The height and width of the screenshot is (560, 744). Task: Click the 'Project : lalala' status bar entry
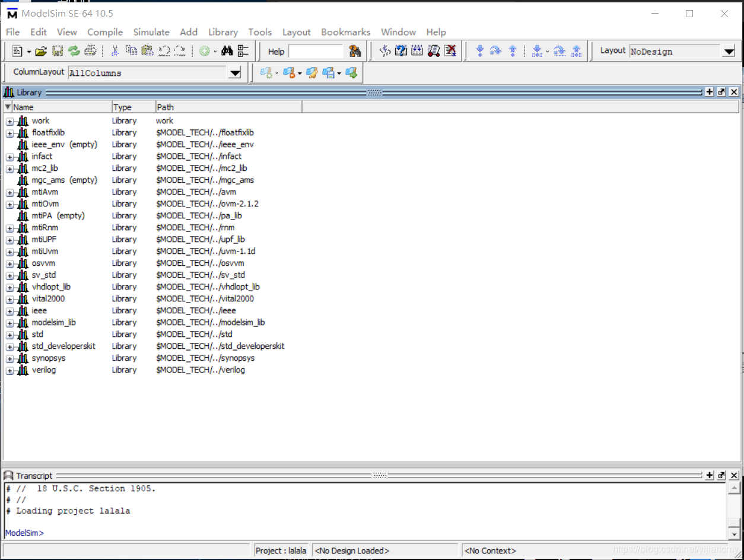pos(281,551)
